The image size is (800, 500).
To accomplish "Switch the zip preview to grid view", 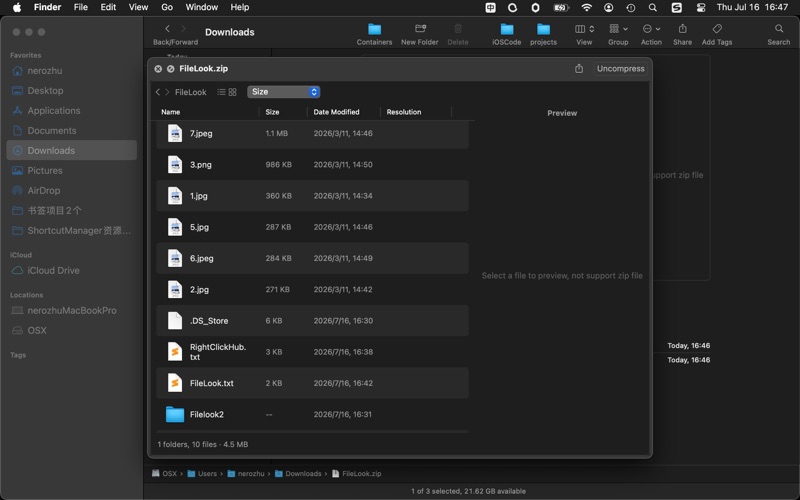I will [x=233, y=92].
